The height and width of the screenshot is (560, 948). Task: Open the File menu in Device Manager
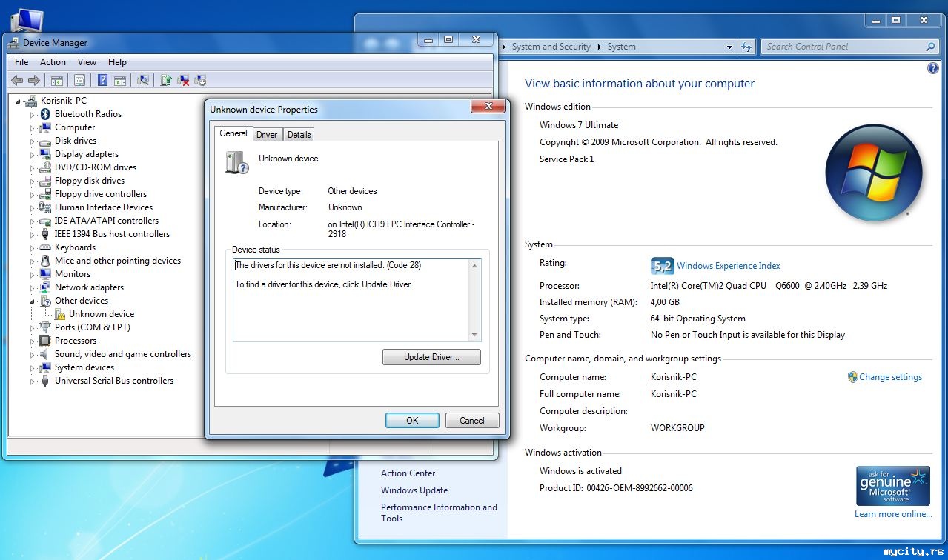click(x=21, y=62)
